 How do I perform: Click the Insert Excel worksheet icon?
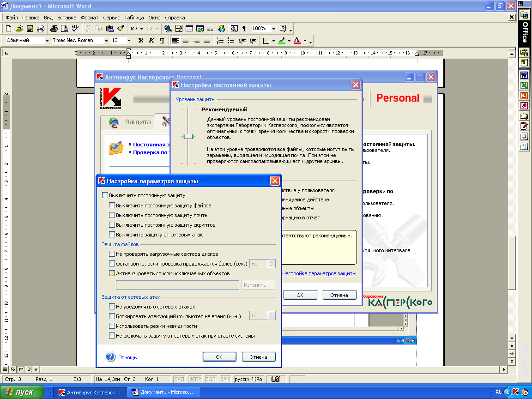tap(200, 29)
